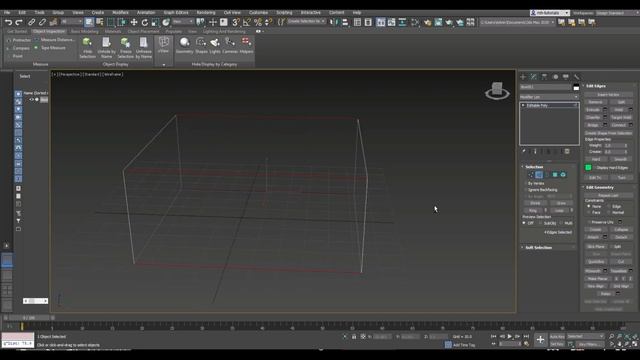Click the Bridge button
This screenshot has width=640, height=360.
593,125
